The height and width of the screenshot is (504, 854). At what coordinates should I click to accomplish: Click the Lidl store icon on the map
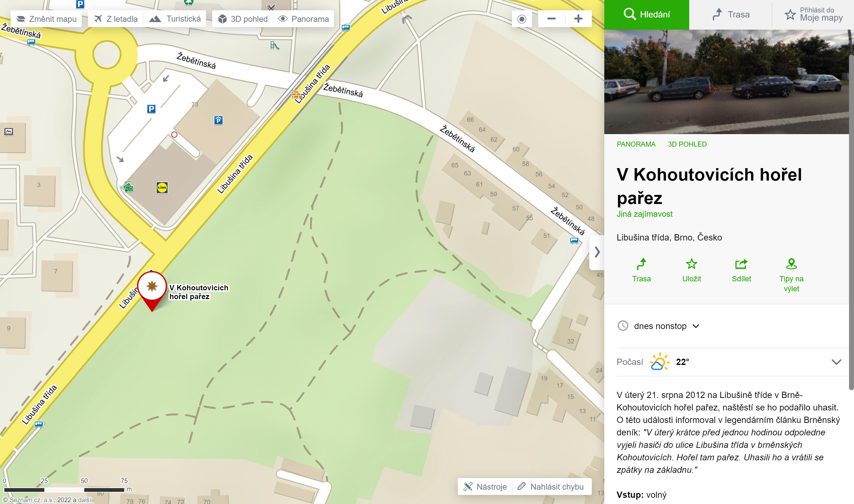point(162,187)
